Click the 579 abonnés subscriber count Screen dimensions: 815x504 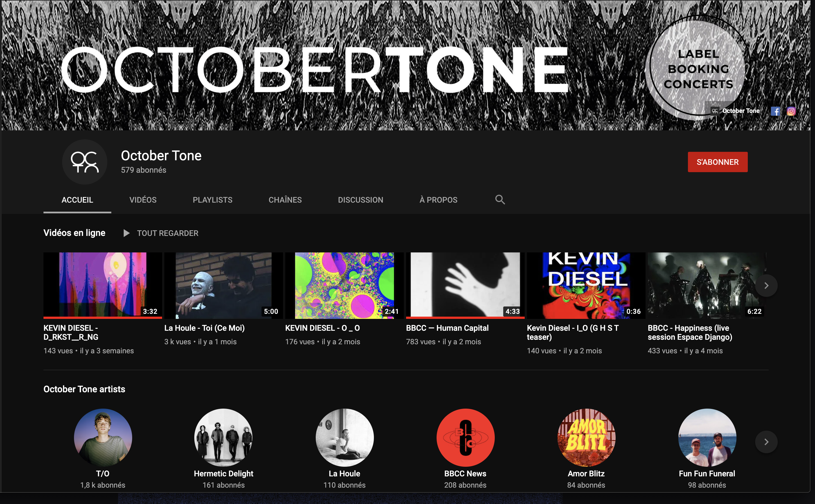[x=143, y=170]
